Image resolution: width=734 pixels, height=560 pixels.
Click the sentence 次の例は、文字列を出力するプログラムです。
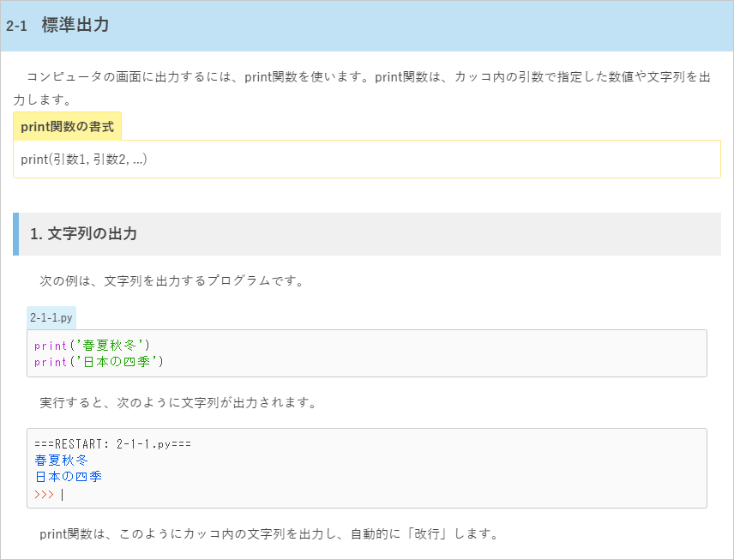[171, 281]
